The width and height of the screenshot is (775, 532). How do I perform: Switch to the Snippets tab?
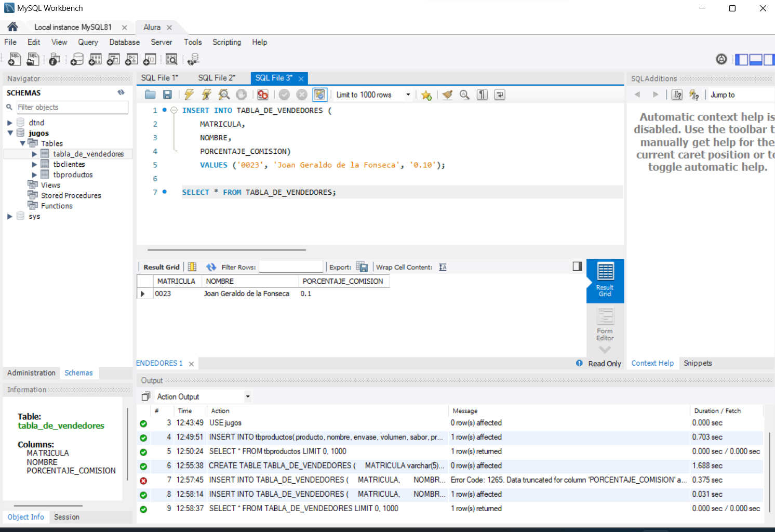tap(698, 363)
